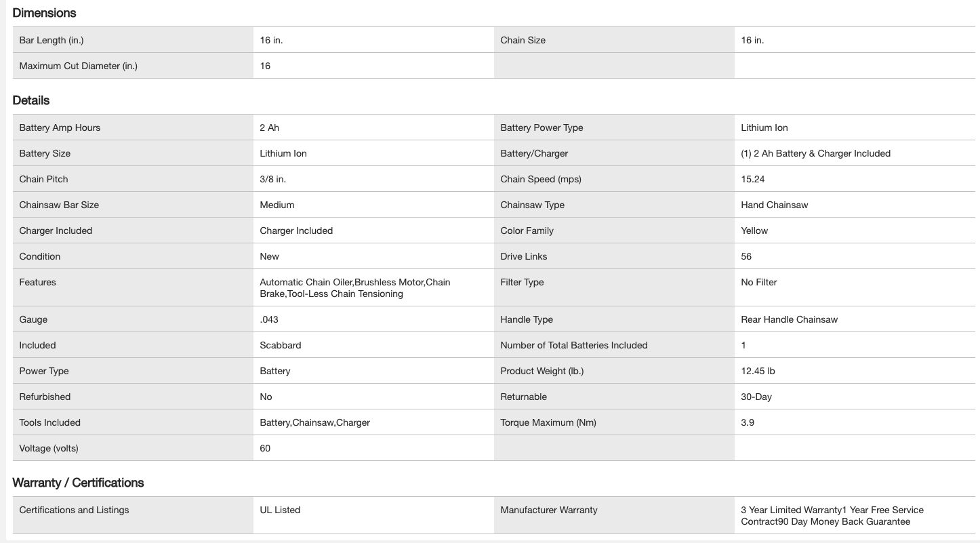
Task: Click the chain speed value 15.24
Action: pyautogui.click(x=752, y=179)
